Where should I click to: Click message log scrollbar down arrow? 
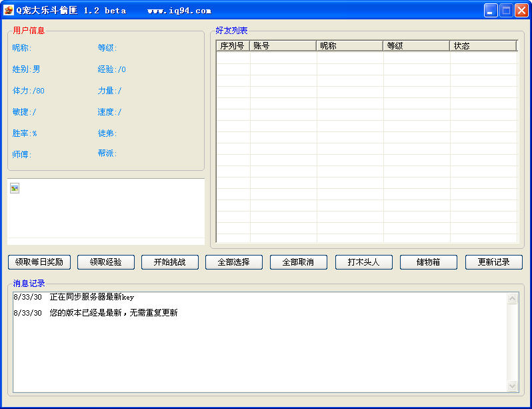pos(512,386)
